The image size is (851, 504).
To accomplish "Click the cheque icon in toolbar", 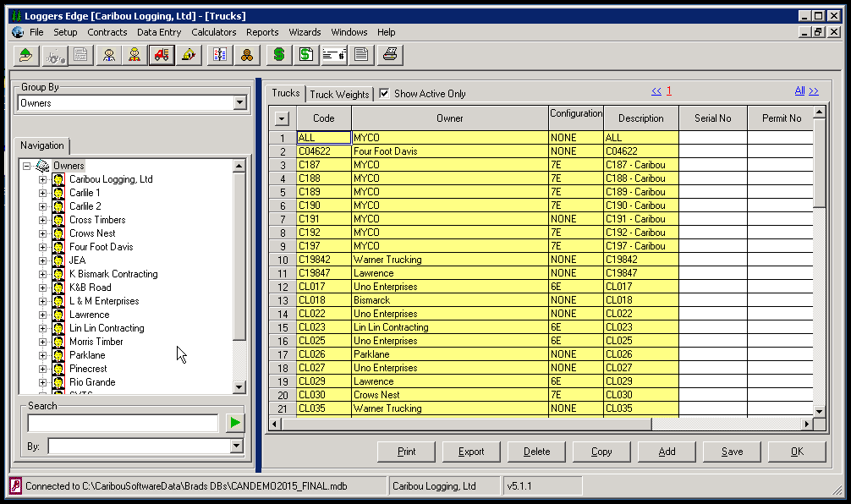I will point(334,55).
